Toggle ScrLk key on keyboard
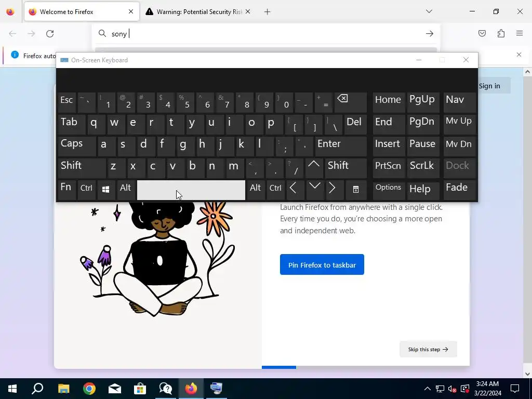This screenshot has width=532, height=399. click(x=423, y=168)
